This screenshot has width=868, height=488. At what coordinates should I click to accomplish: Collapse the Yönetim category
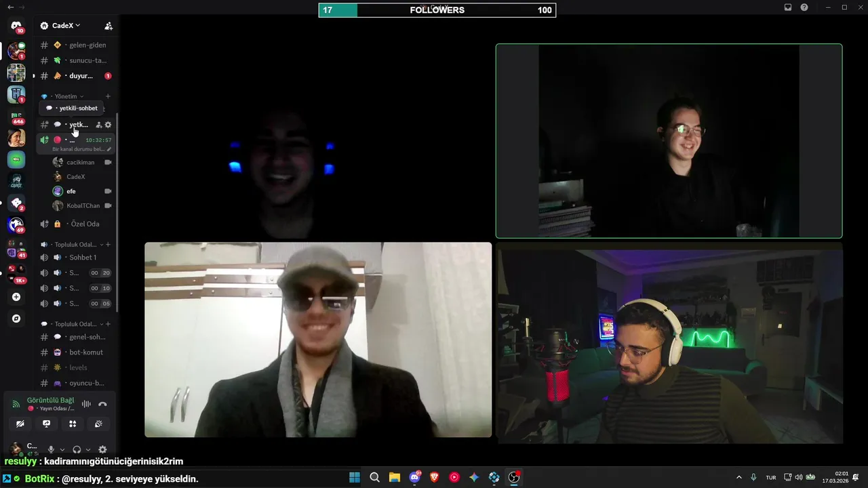click(69, 96)
